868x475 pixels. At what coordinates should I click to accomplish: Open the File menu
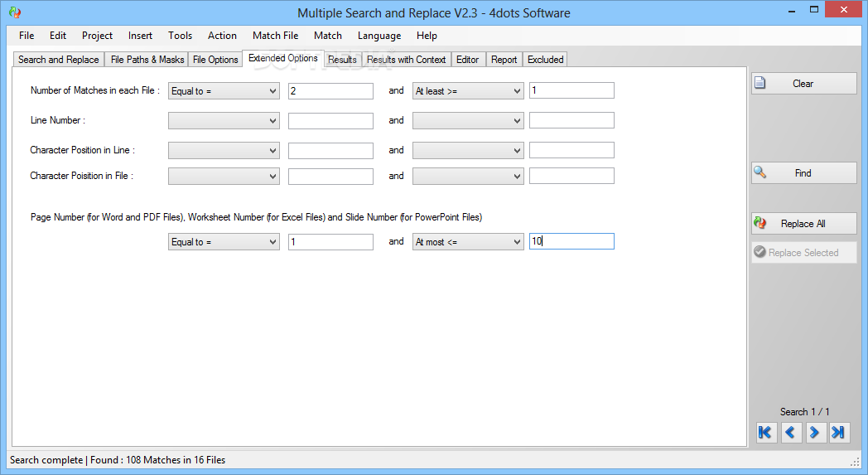[x=27, y=36]
